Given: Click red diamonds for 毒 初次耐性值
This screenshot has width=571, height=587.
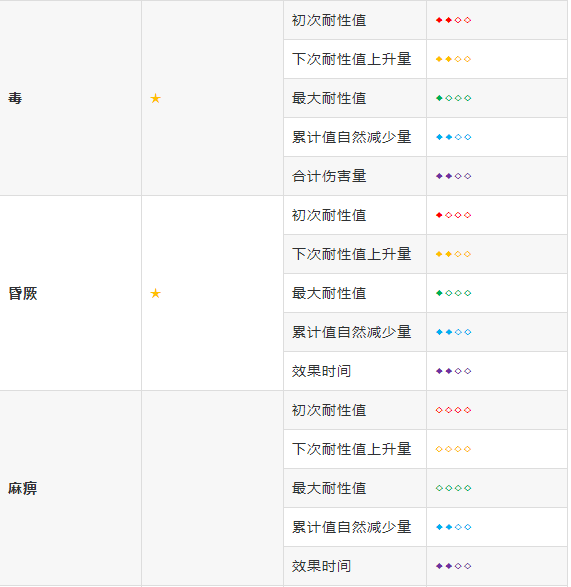Looking at the screenshot, I should (453, 20).
